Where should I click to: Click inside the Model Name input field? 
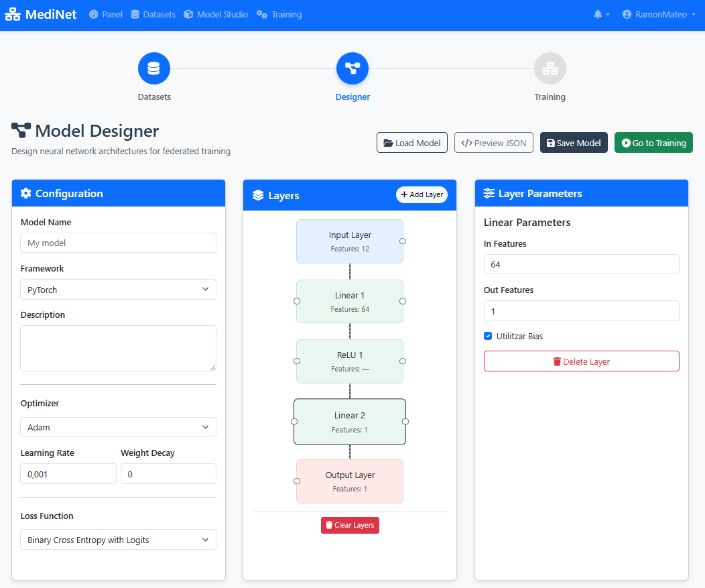[118, 243]
